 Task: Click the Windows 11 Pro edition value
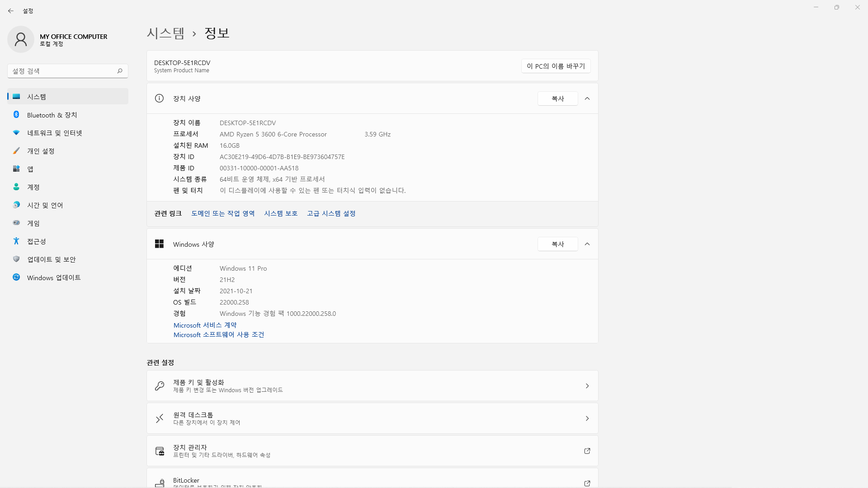[x=243, y=268]
